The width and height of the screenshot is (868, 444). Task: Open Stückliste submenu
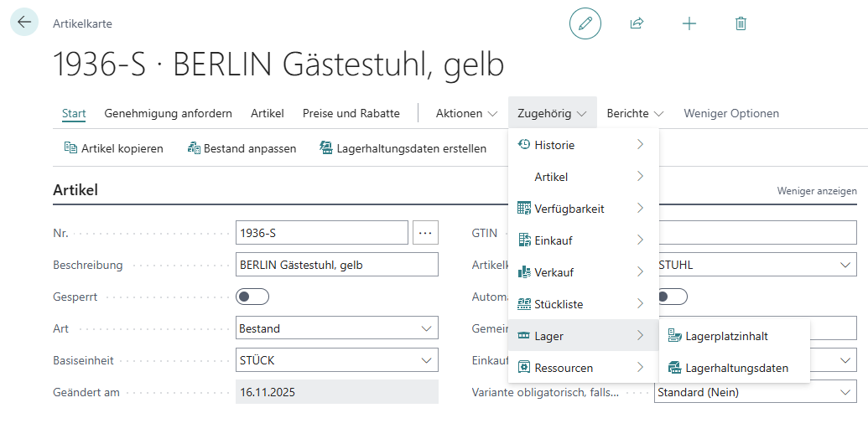click(584, 304)
